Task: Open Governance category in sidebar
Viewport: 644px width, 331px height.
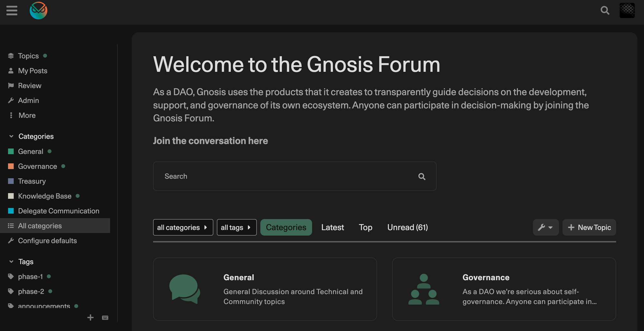Action: pos(37,166)
